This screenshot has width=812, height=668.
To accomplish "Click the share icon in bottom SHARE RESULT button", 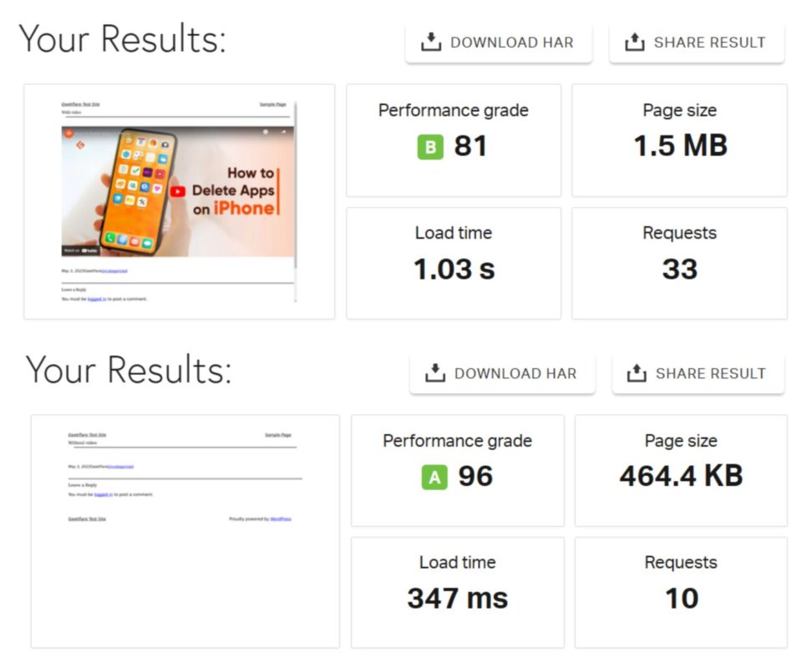I will coord(637,372).
